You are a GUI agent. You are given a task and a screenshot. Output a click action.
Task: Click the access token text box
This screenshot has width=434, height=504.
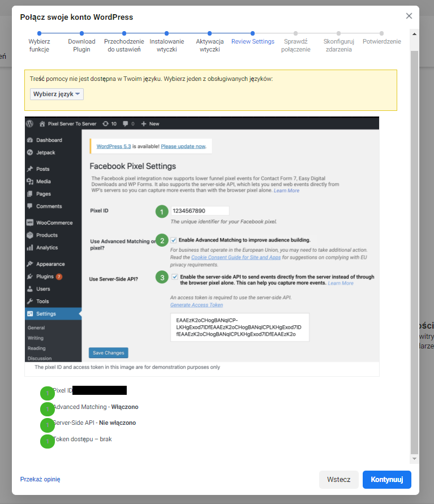pos(240,327)
